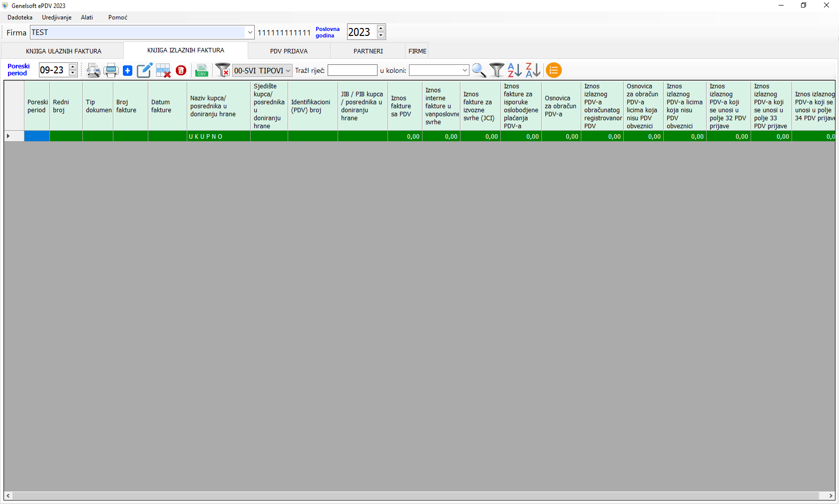
Task: Open the Pomoć menu
Action: [x=118, y=17]
